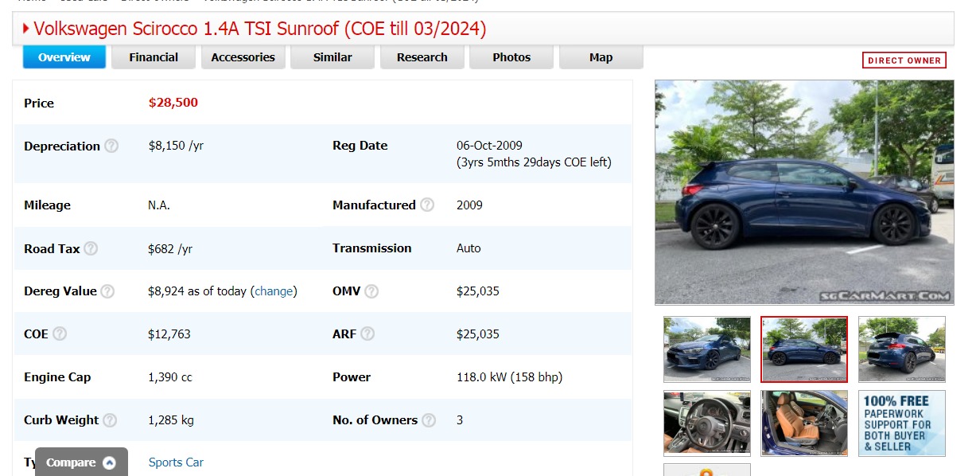Click the change link for Dereg Value
Viewport: 980px width, 476px height.
pyautogui.click(x=274, y=291)
